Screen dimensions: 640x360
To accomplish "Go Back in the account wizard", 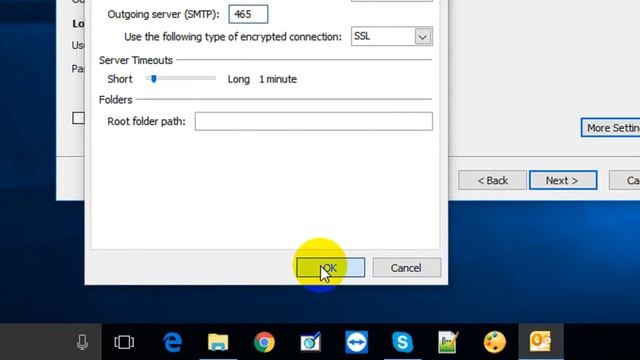I will (x=492, y=180).
